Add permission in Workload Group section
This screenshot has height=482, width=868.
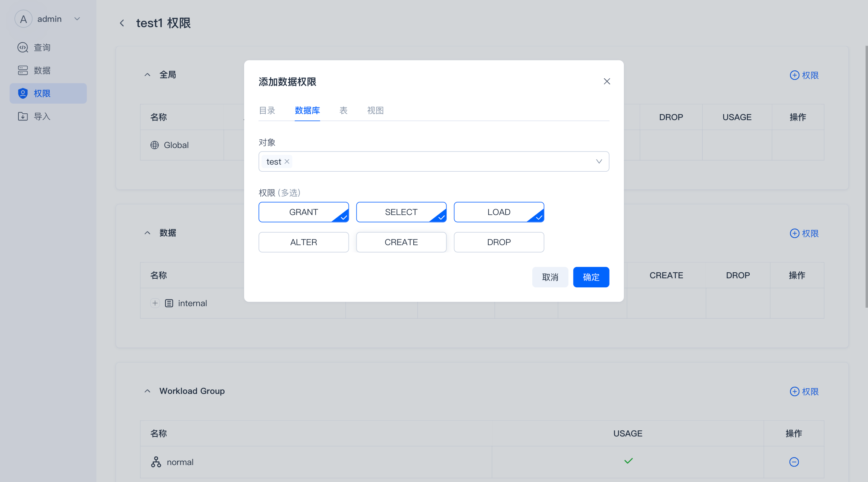804,392
